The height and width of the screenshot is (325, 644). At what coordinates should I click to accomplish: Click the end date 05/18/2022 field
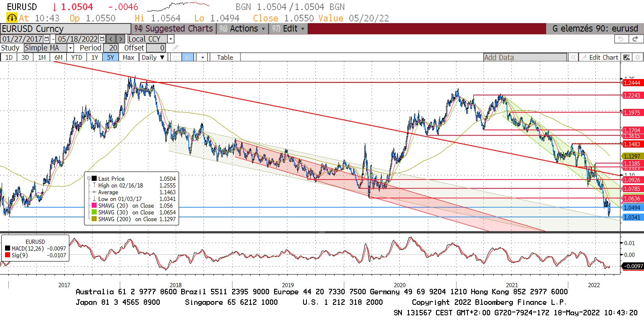[x=78, y=39]
